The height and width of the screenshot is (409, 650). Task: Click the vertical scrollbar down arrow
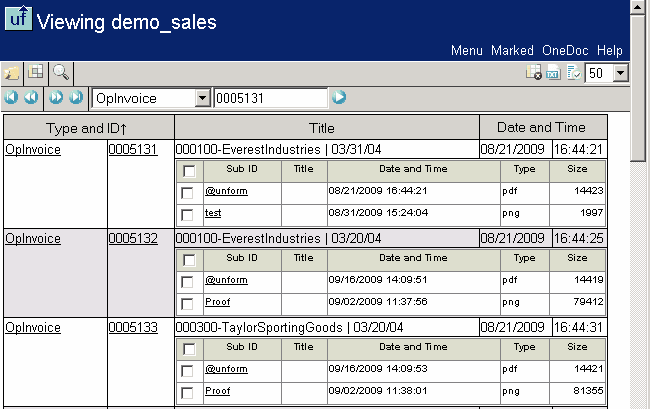[641, 401]
